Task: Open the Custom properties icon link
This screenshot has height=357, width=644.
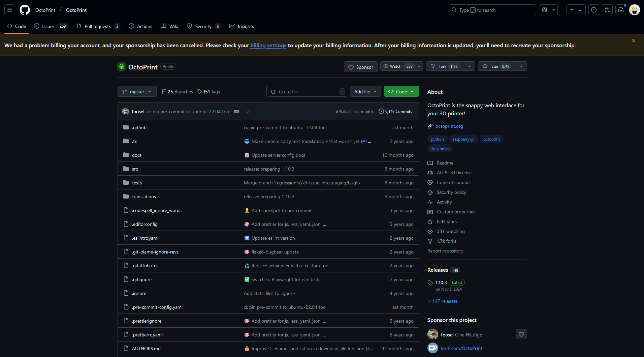Action: pos(430,212)
